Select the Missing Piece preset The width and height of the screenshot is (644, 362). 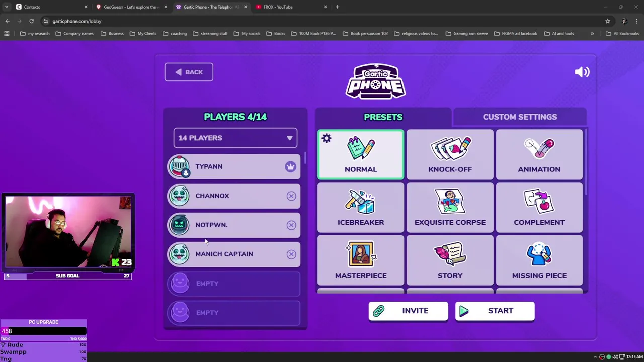pos(539,260)
